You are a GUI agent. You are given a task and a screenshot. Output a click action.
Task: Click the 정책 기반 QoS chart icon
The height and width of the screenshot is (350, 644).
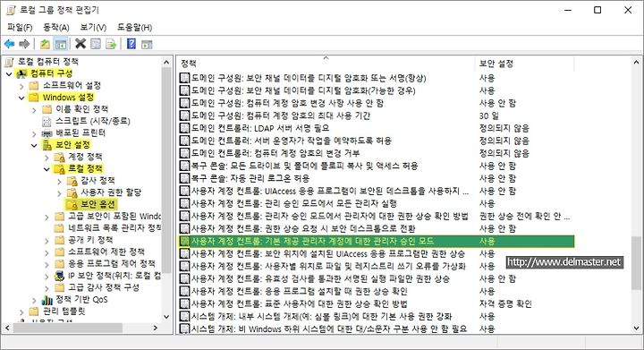(x=47, y=300)
